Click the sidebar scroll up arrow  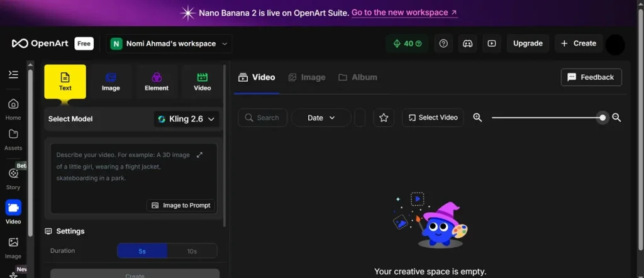30,65
